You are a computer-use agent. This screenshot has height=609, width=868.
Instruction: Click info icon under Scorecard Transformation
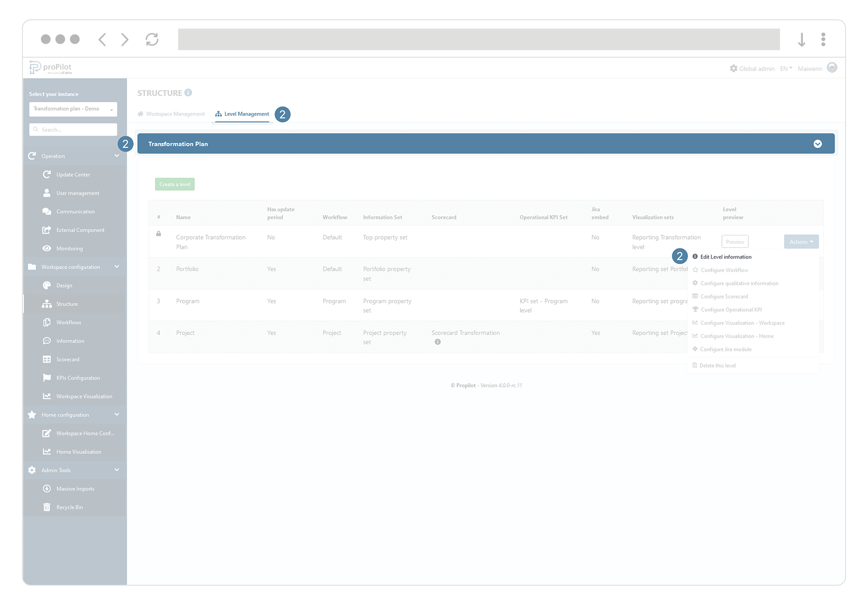pos(438,342)
